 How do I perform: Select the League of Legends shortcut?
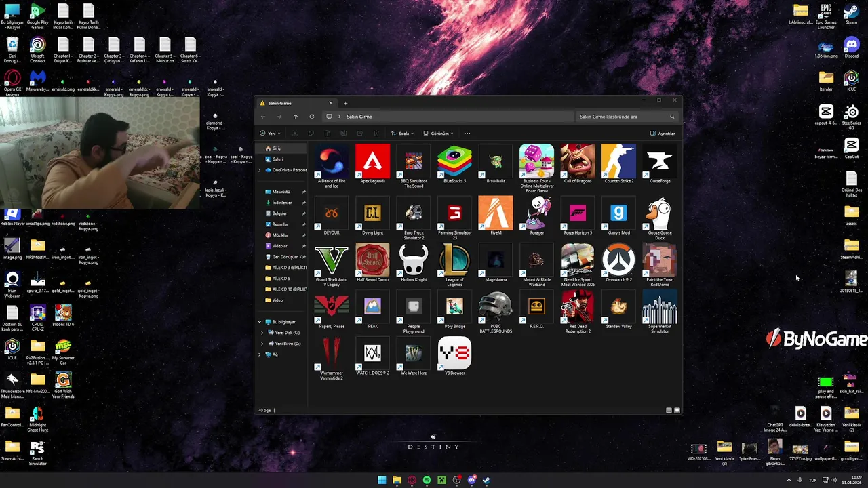pyautogui.click(x=454, y=264)
